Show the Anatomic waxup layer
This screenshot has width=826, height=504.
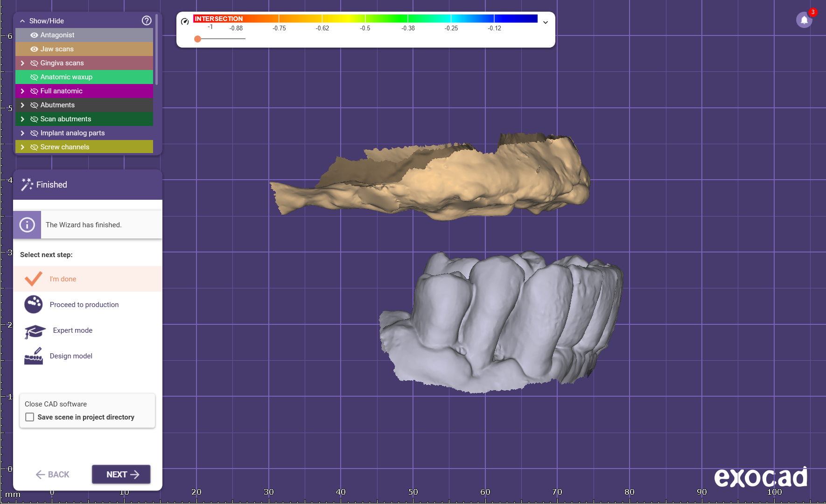click(34, 77)
